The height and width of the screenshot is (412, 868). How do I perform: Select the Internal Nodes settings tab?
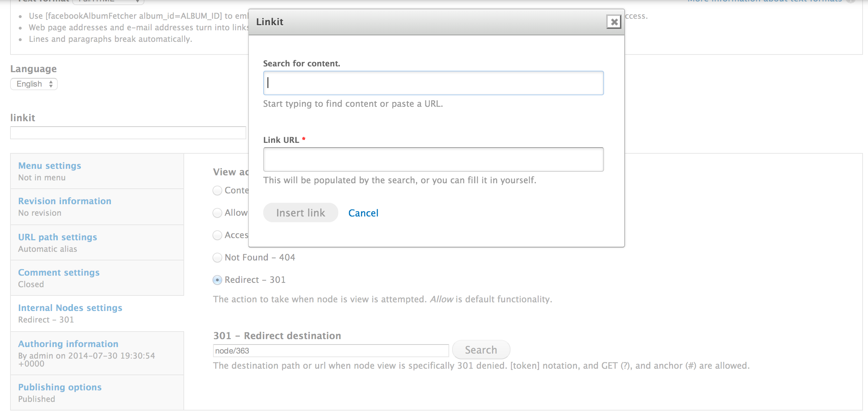[x=70, y=308]
